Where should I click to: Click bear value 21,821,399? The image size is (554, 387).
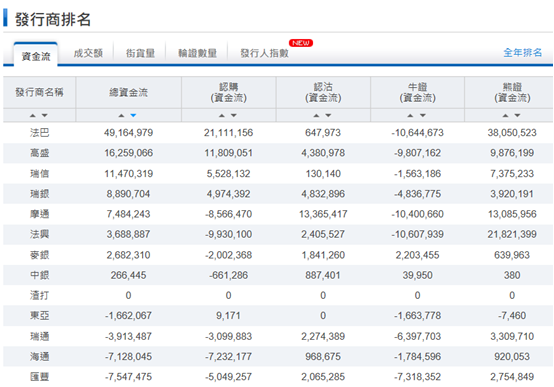[512, 234]
